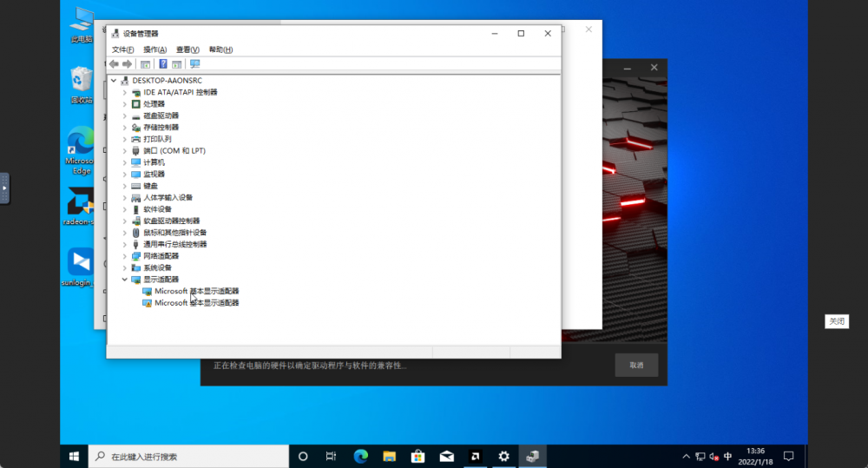Expand the IDE ATA/ATAPI 控制器 category
Viewport: 868px width, 468px height.
124,93
